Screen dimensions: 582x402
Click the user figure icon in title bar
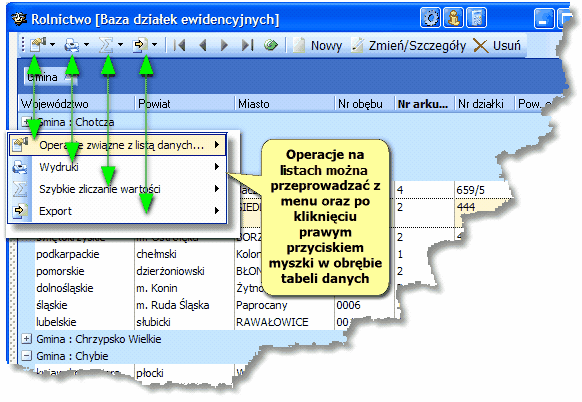[x=453, y=17]
